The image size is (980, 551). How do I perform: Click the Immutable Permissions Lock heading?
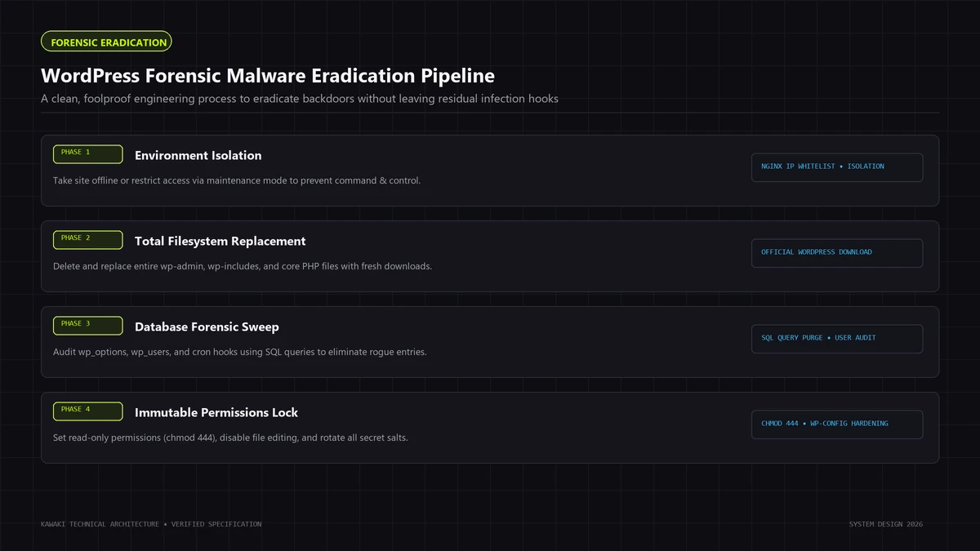pos(216,412)
